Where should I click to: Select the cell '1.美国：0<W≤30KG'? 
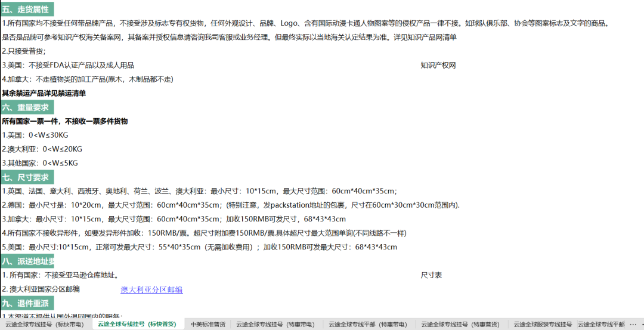pos(35,135)
